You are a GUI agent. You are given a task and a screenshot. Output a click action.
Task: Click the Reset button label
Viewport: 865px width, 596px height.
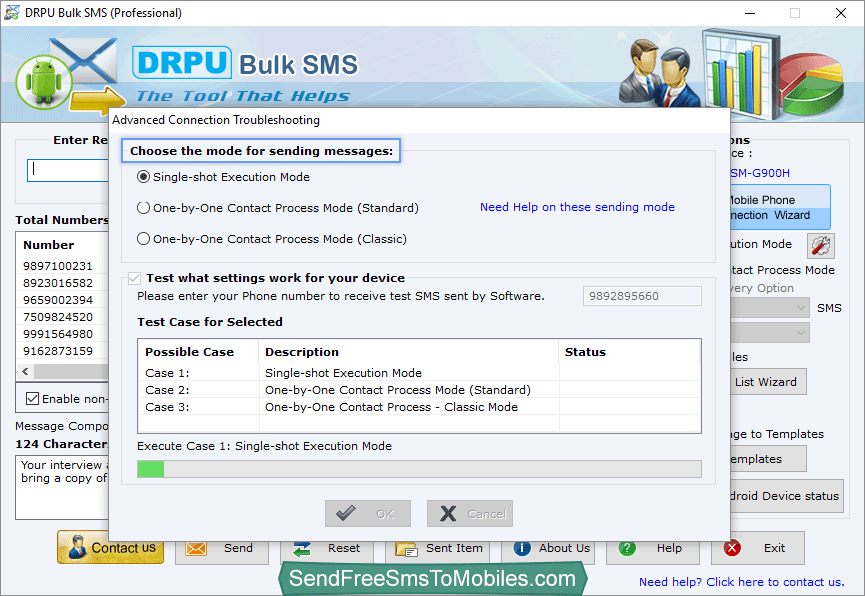(x=344, y=548)
